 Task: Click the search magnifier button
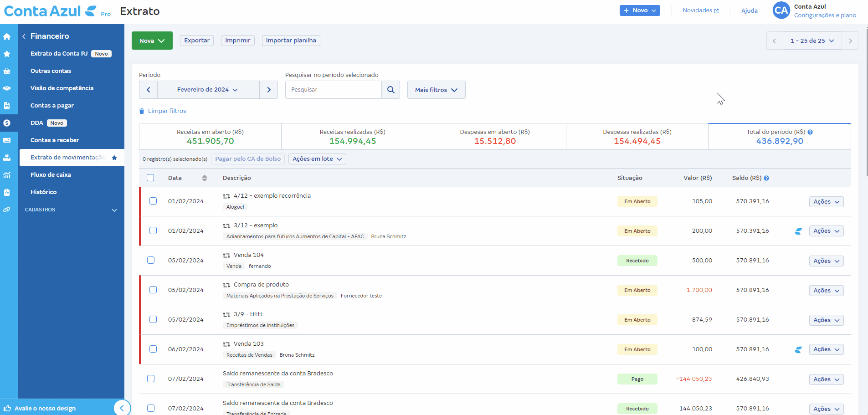pos(390,90)
